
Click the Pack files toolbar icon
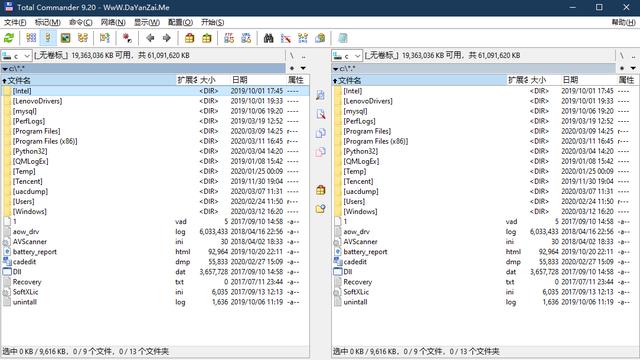189,38
